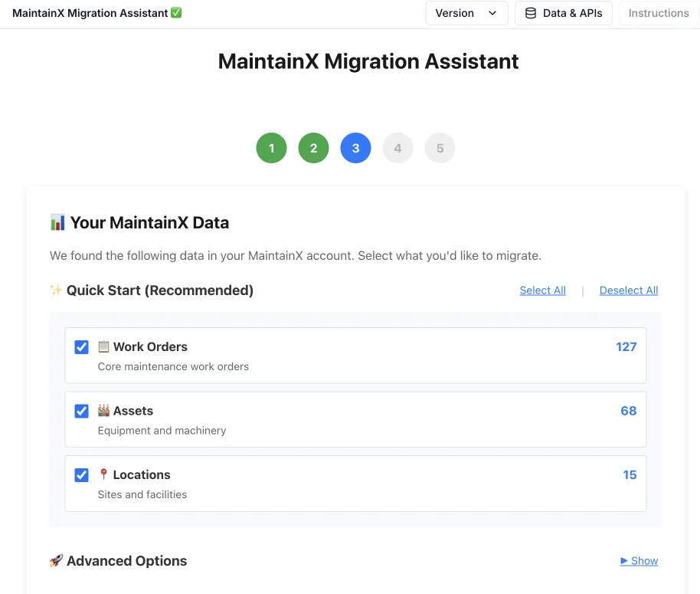700x594 pixels.
Task: Click the green checkmark next to app title
Action: pos(176,13)
